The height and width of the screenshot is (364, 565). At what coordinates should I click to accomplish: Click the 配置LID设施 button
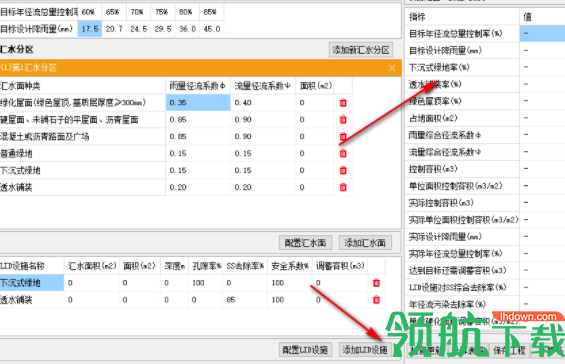tap(305, 350)
